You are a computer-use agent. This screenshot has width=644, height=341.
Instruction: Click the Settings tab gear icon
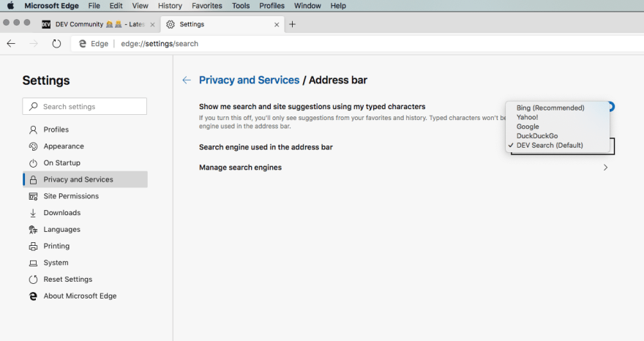[170, 25]
